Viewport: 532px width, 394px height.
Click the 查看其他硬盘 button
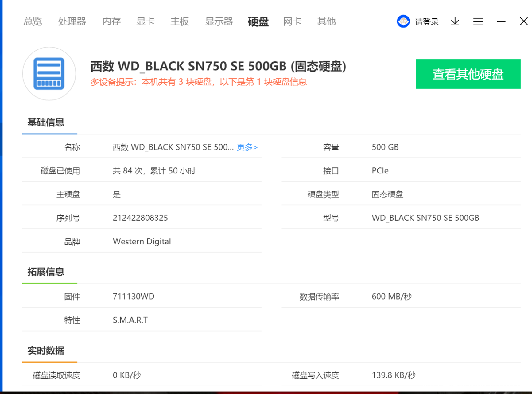pos(468,74)
